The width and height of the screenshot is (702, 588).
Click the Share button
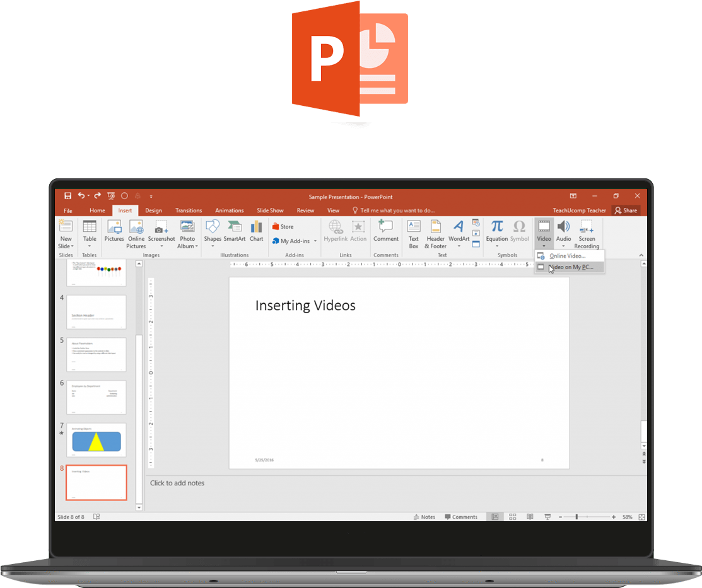pyautogui.click(x=626, y=210)
